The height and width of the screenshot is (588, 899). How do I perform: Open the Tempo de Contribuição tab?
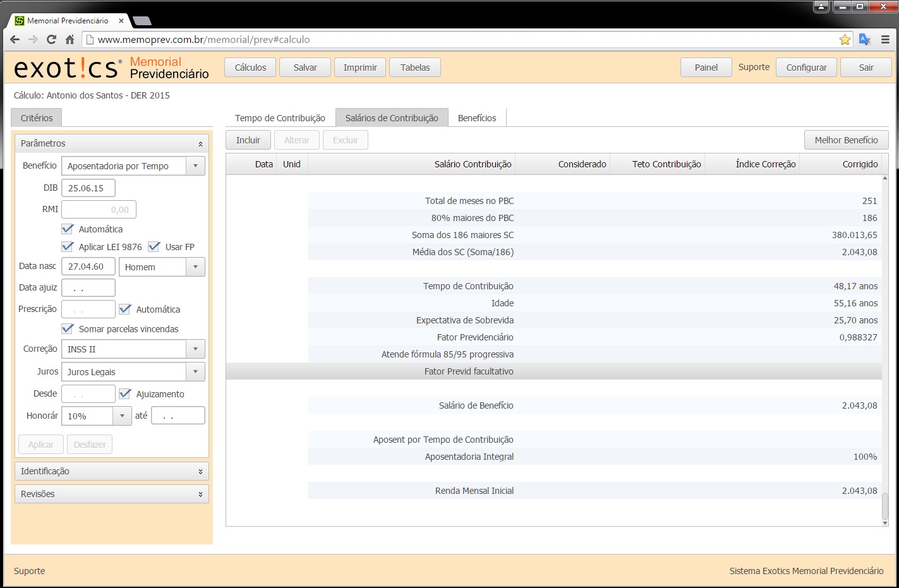pos(280,118)
